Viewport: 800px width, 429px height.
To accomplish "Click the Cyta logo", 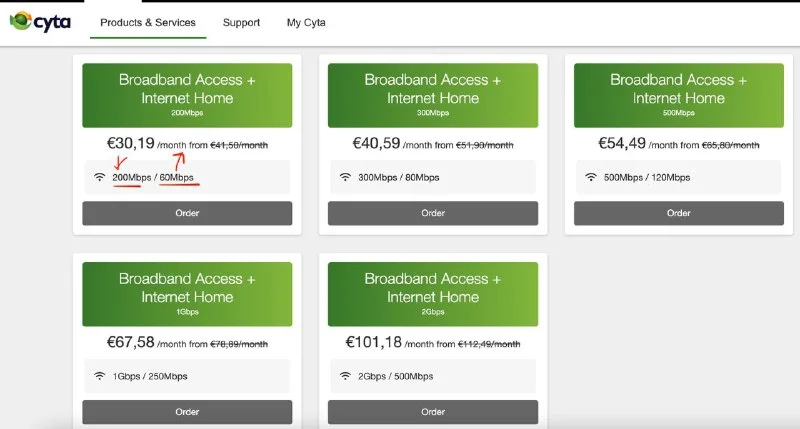I will click(41, 21).
